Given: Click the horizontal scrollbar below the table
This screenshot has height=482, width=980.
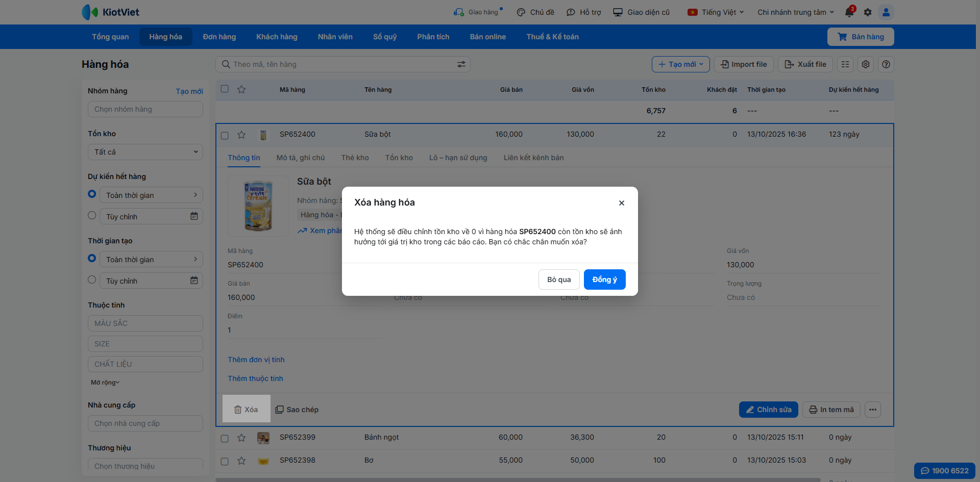Looking at the screenshot, I should click(x=518, y=480).
